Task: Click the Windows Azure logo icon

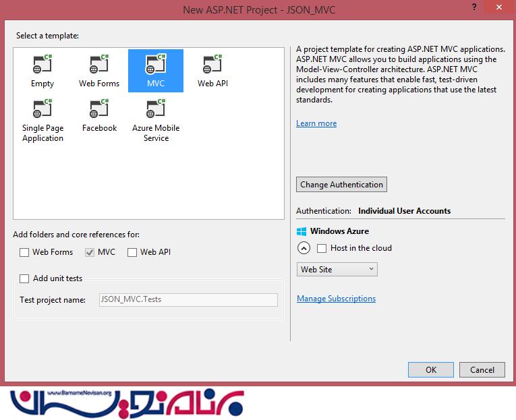Action: (x=302, y=231)
